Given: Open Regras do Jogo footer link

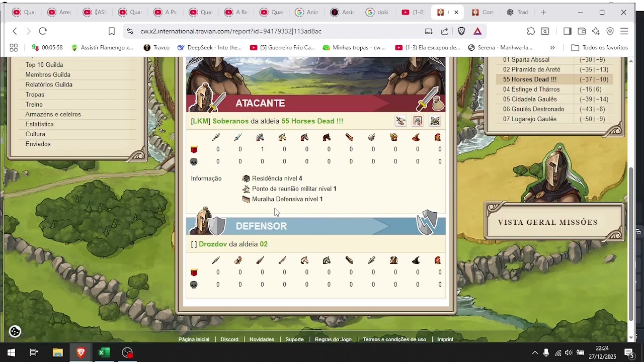Looking at the screenshot, I should (x=333, y=339).
